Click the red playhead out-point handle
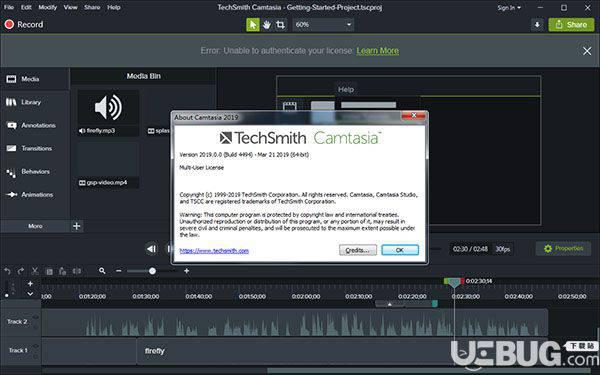 point(462,281)
